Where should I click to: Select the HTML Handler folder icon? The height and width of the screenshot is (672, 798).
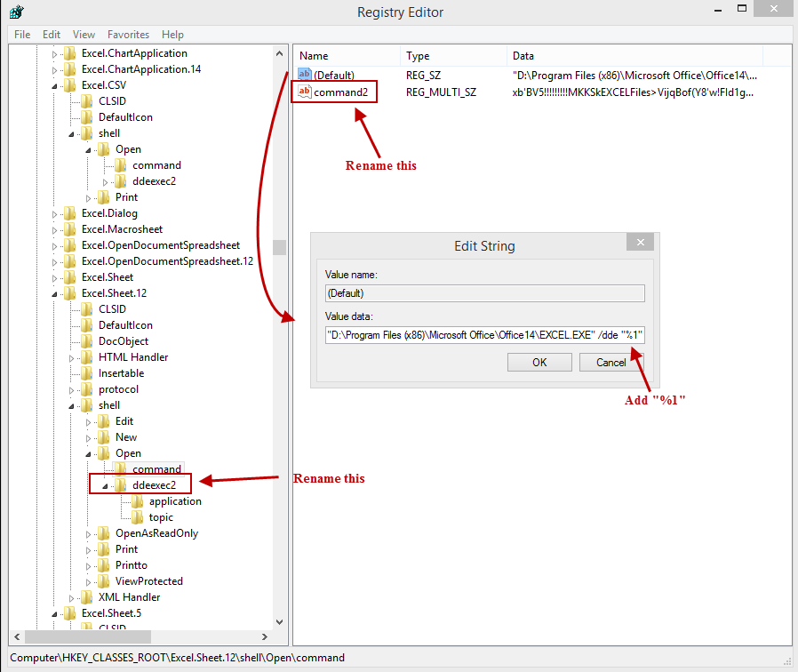coord(86,357)
